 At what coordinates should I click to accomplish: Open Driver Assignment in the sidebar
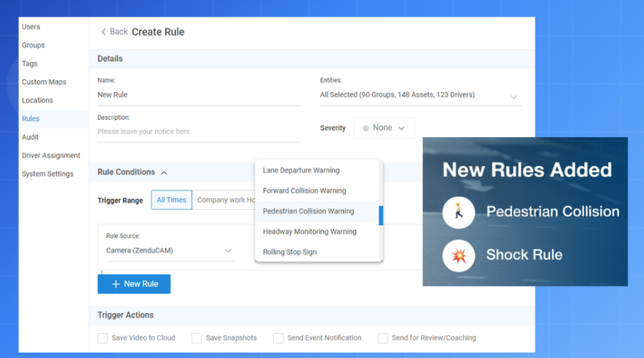click(x=51, y=156)
